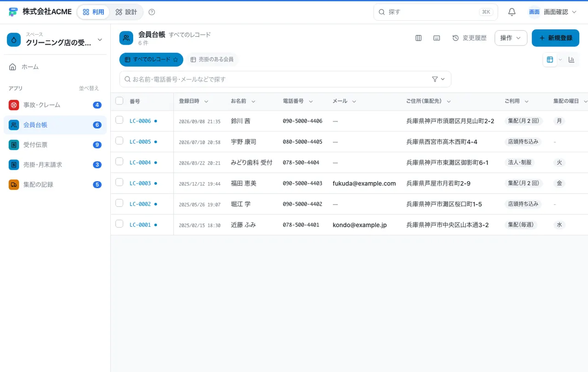Image resolution: width=588 pixels, height=372 pixels.
Task: Open the お名前 column menu
Action: [x=253, y=102]
